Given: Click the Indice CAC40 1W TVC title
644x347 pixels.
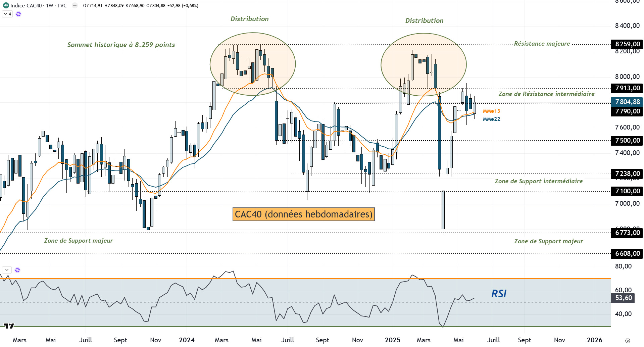Looking at the screenshot, I should pyautogui.click(x=39, y=5).
